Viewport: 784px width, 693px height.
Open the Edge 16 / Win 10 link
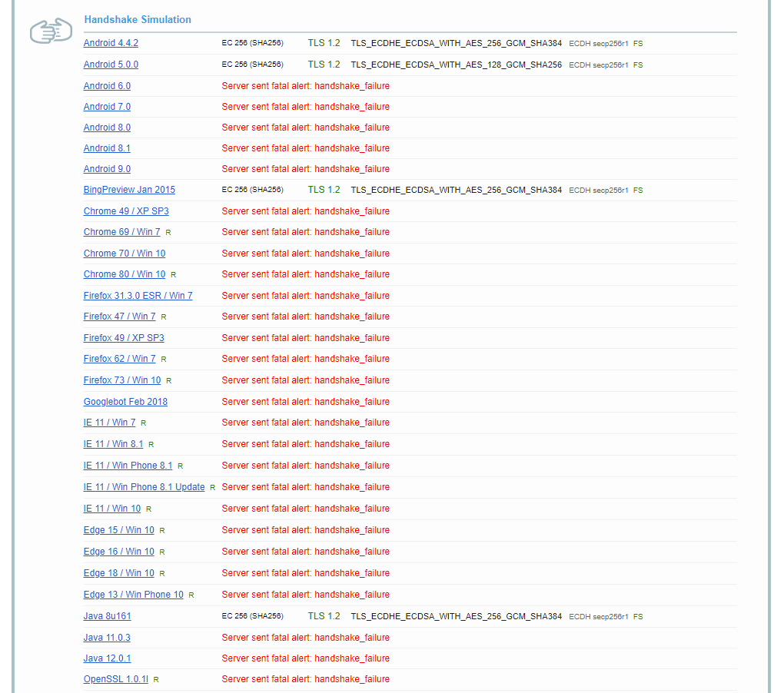click(118, 552)
